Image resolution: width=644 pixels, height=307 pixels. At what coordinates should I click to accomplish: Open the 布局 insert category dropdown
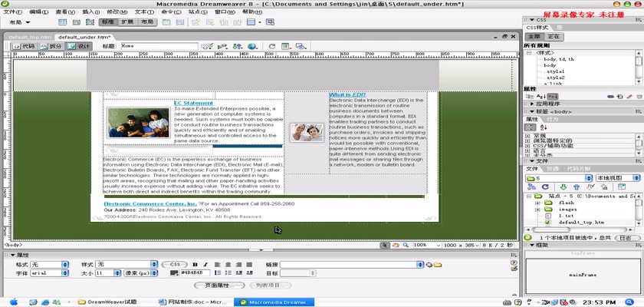tap(20, 22)
